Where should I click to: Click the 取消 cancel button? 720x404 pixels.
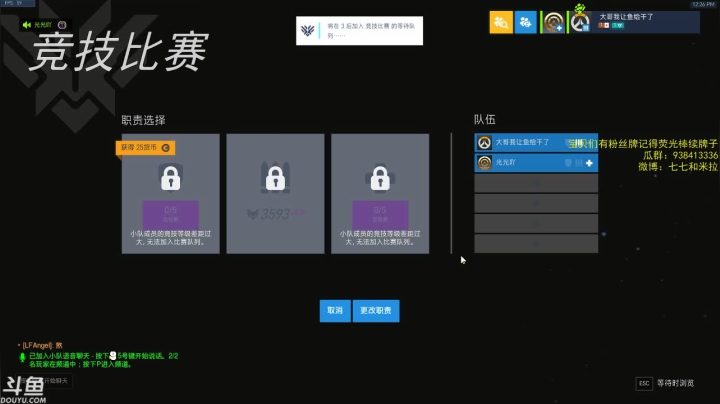[x=335, y=311]
